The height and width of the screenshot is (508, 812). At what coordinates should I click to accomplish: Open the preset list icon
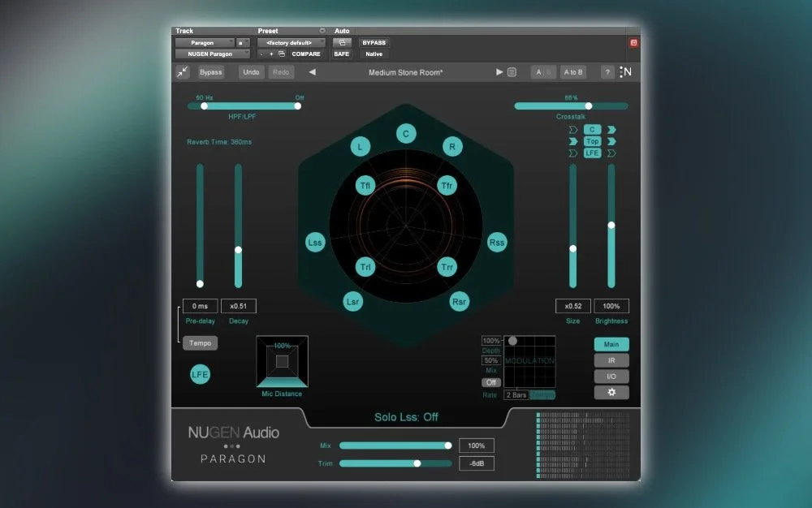[512, 72]
